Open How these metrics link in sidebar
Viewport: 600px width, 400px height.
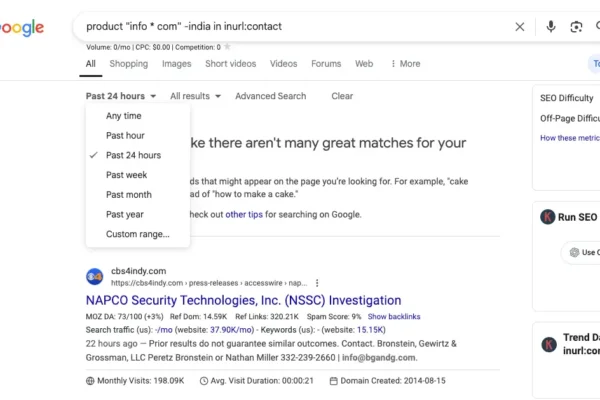570,138
